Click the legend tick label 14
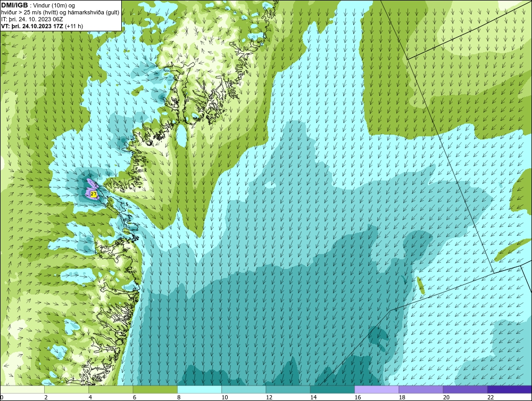The image size is (532, 401). coord(313,398)
